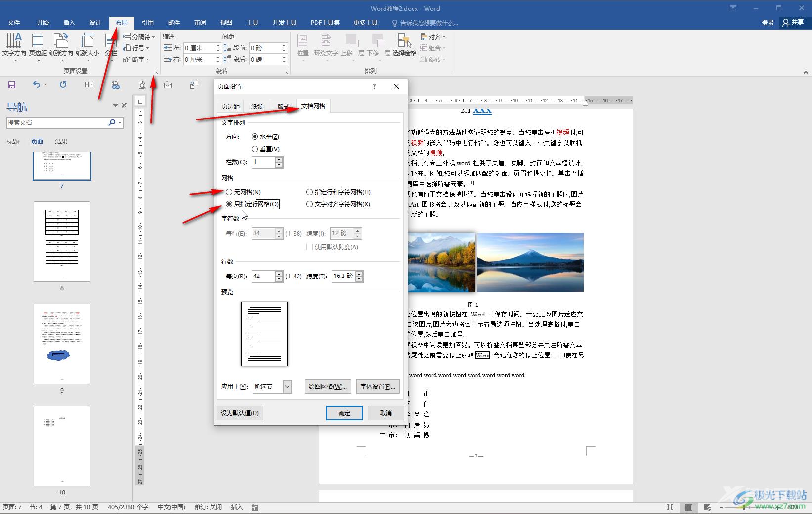Open the Layout (布局) ribbon tab
This screenshot has height=514, width=812.
[x=122, y=22]
